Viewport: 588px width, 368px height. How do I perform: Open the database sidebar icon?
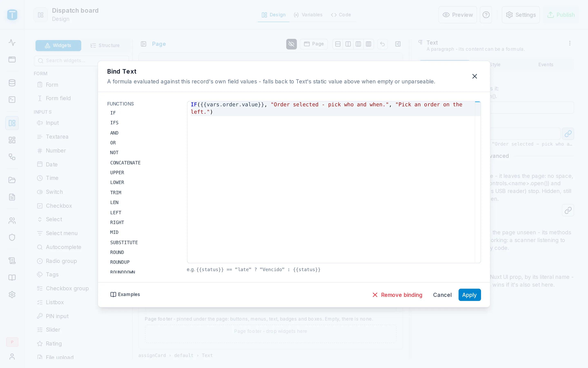(x=12, y=83)
